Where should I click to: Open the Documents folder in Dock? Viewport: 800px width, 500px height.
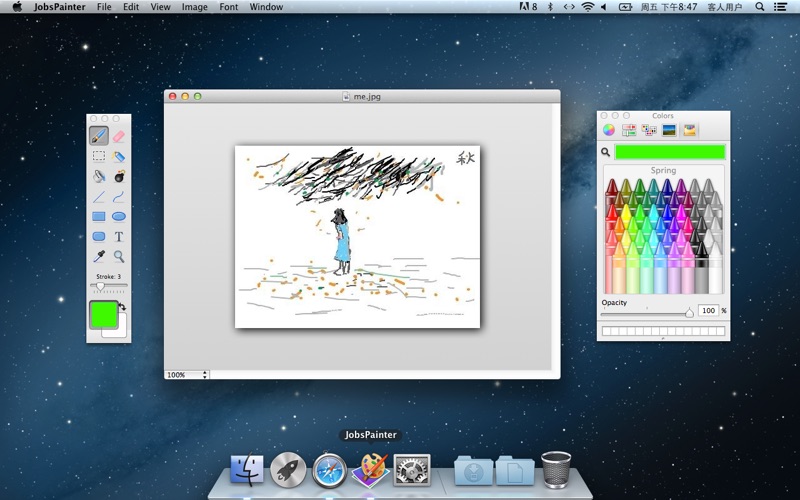(x=515, y=471)
